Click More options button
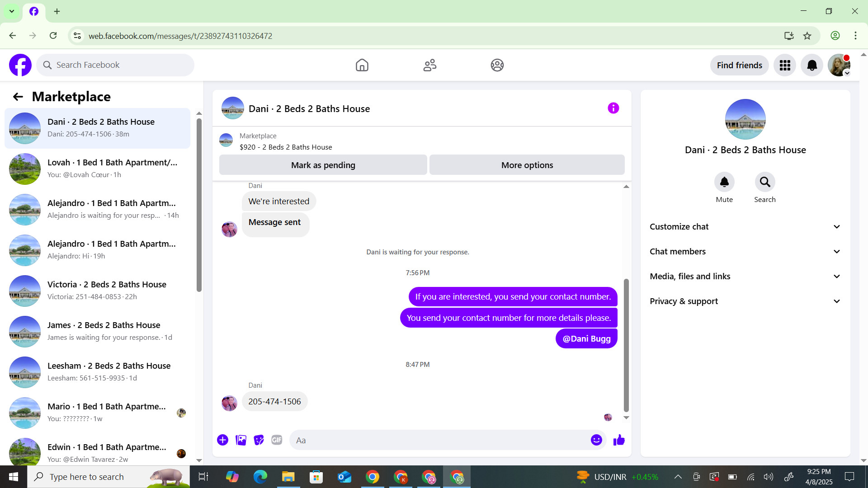This screenshot has height=488, width=868. 527,165
